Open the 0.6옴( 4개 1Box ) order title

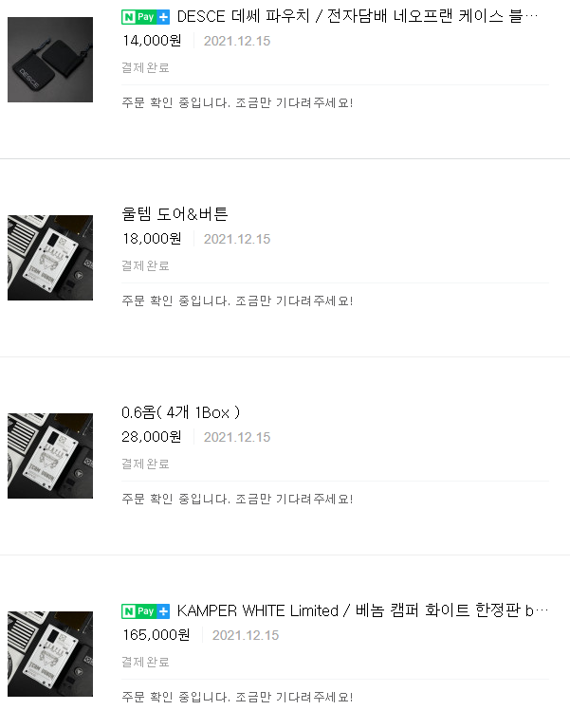point(181,412)
